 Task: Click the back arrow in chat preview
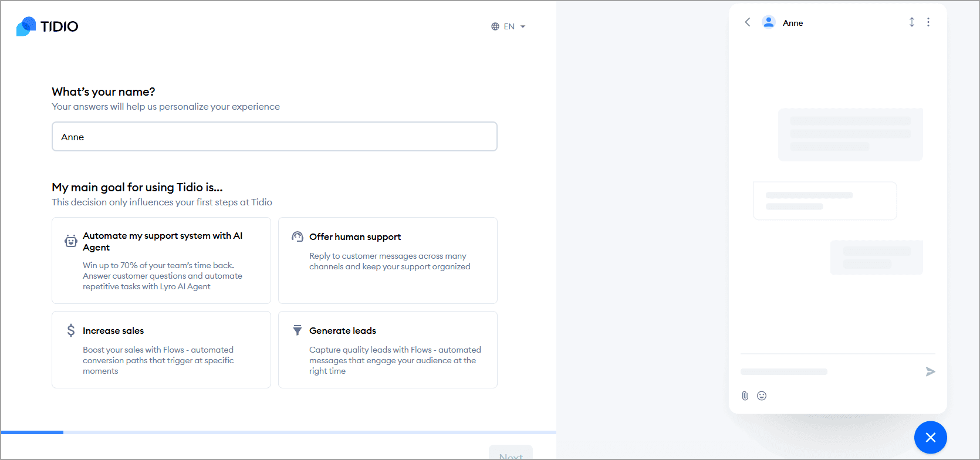(x=748, y=22)
